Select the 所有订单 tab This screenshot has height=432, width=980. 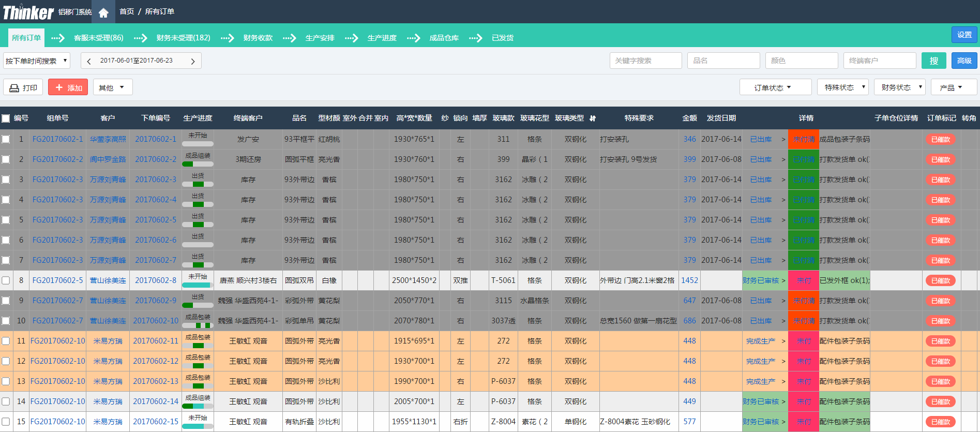point(26,38)
